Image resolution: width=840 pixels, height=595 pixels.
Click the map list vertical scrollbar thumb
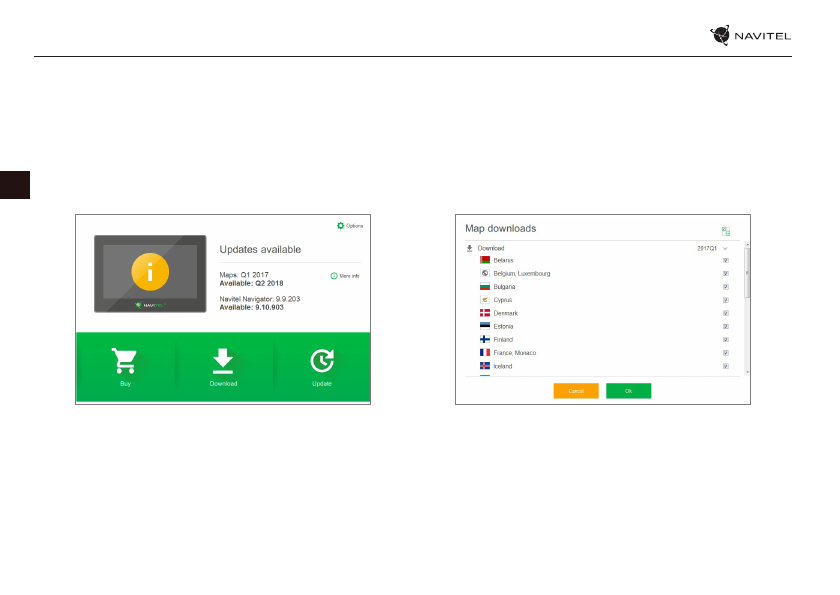(x=746, y=275)
